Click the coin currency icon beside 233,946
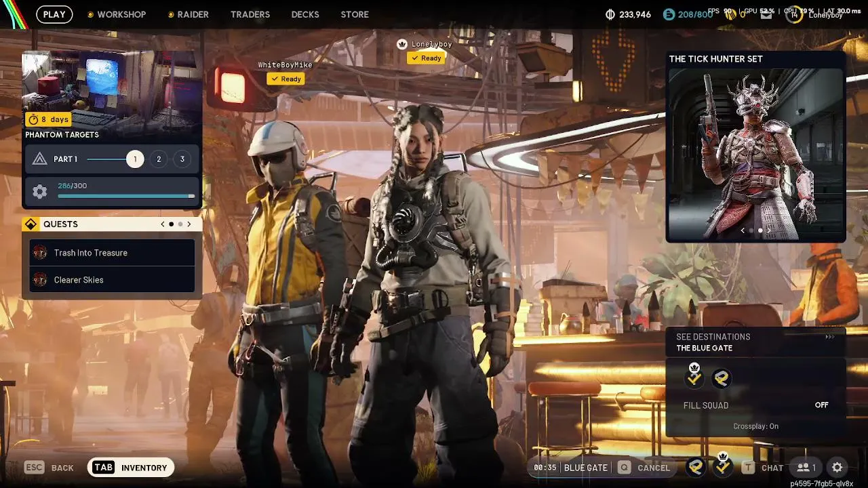 [610, 14]
